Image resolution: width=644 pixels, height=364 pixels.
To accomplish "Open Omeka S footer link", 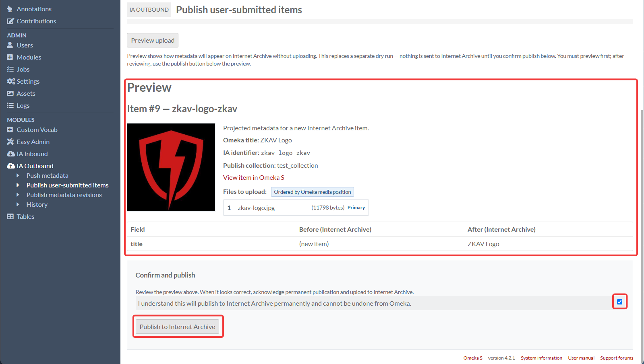I will (473, 358).
